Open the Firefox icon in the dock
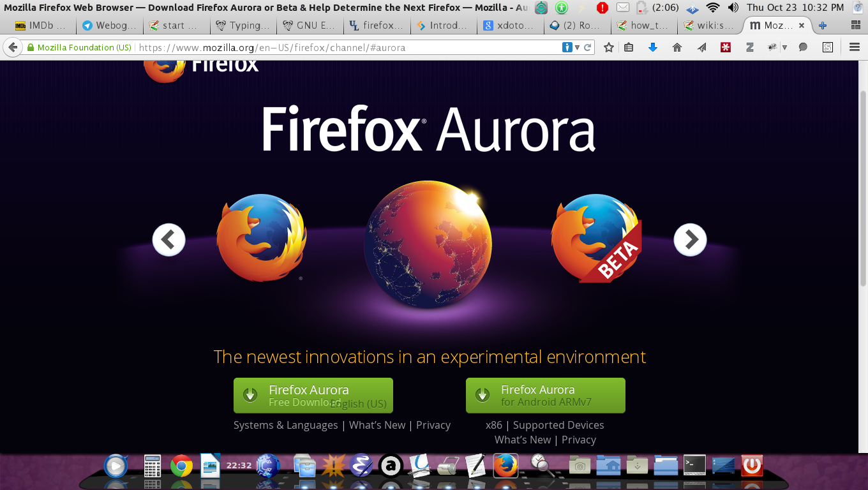 coord(505,466)
